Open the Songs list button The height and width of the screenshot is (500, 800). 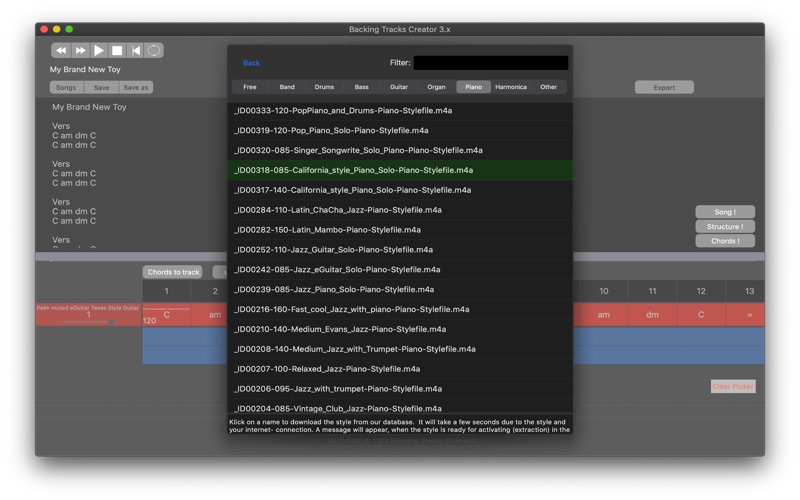click(x=66, y=87)
